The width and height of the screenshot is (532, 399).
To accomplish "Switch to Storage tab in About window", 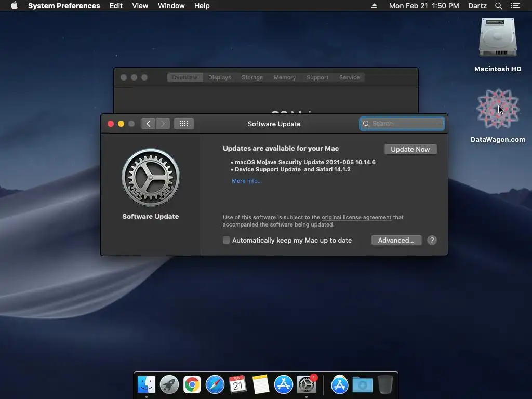I will coord(252,77).
